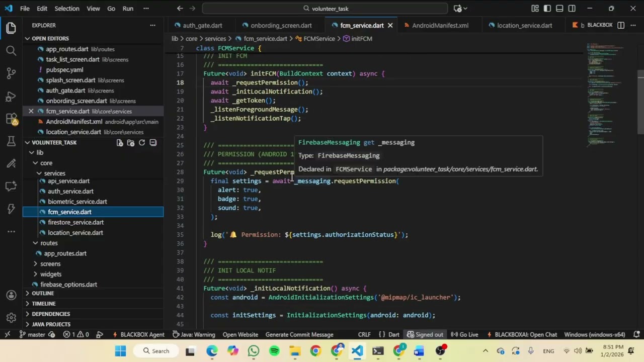Image resolution: width=644 pixels, height=362 pixels.
Task: Click Generate Commit Message in status bar
Action: [x=299, y=334]
